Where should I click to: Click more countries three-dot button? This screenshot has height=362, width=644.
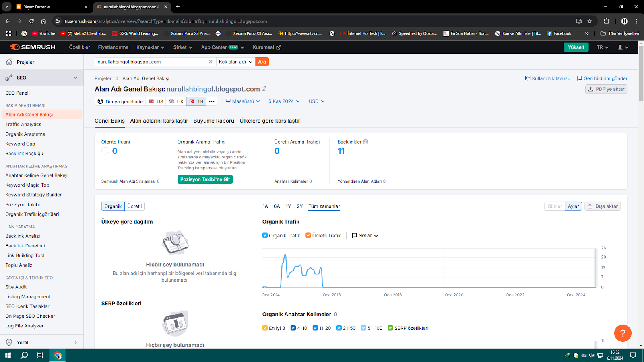coord(212,101)
